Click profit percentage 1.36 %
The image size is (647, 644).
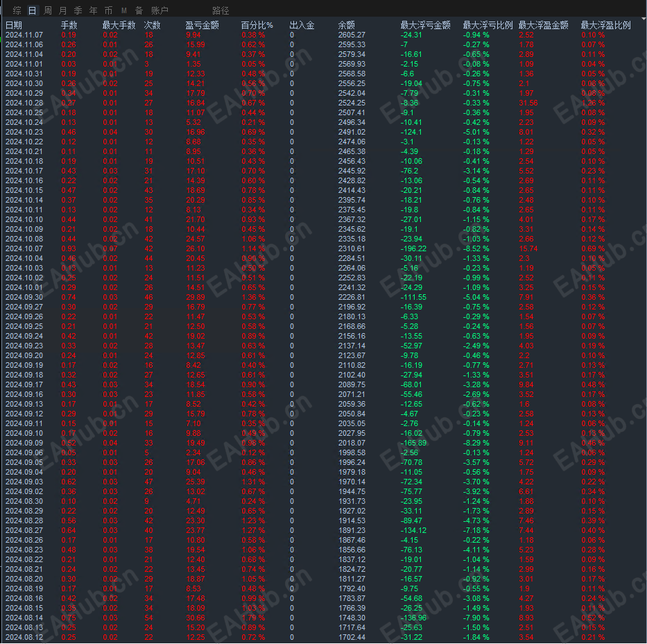253,297
